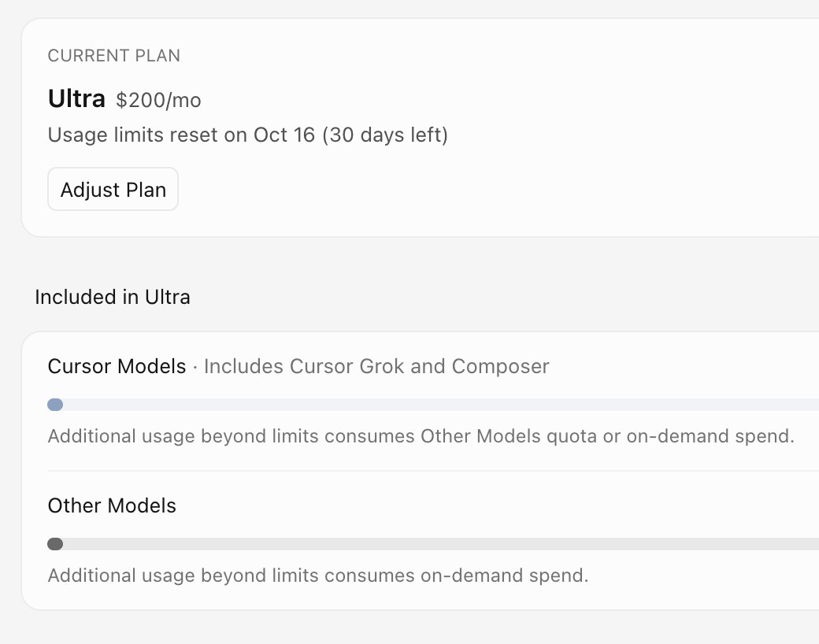Click the divider between Cursor and Other Models

[x=433, y=471]
